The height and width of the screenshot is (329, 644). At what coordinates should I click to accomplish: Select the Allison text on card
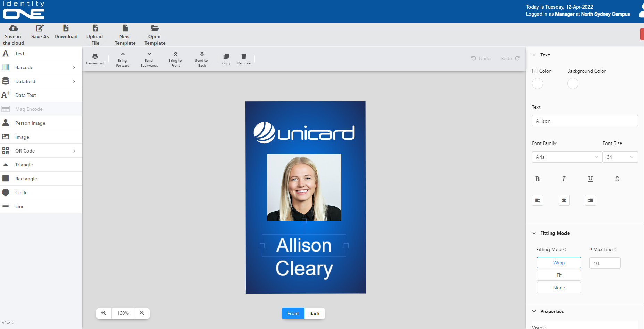pos(304,246)
